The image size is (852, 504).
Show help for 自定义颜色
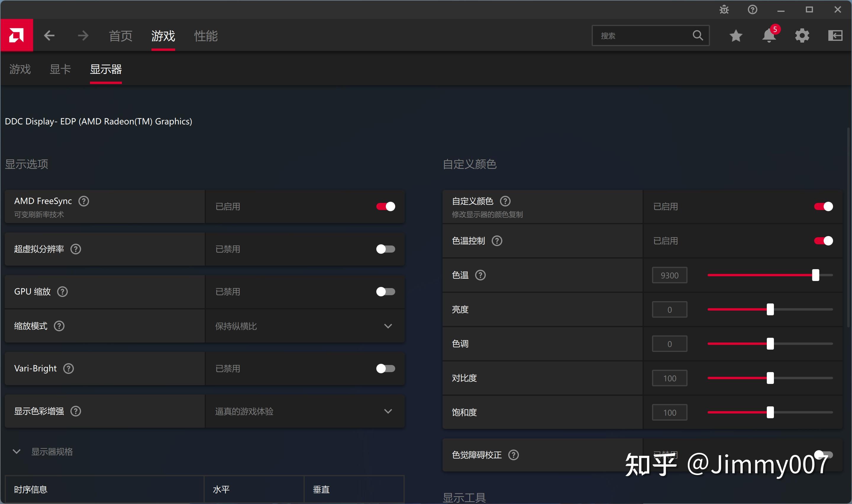tap(505, 201)
